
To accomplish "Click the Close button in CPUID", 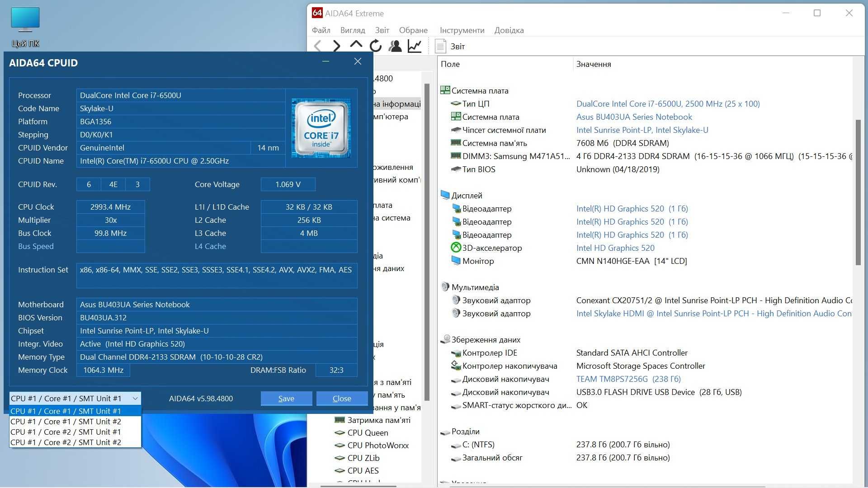I will click(342, 398).
